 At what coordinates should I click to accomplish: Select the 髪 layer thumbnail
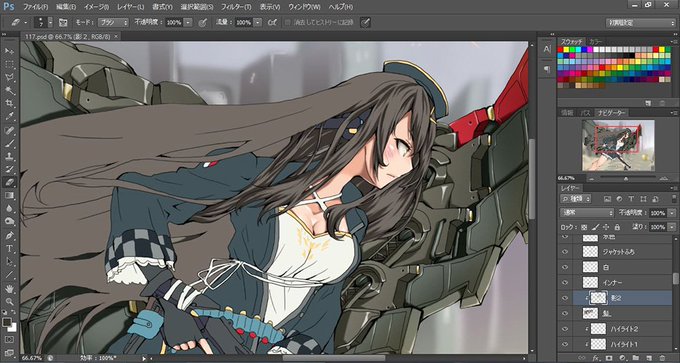click(x=590, y=313)
